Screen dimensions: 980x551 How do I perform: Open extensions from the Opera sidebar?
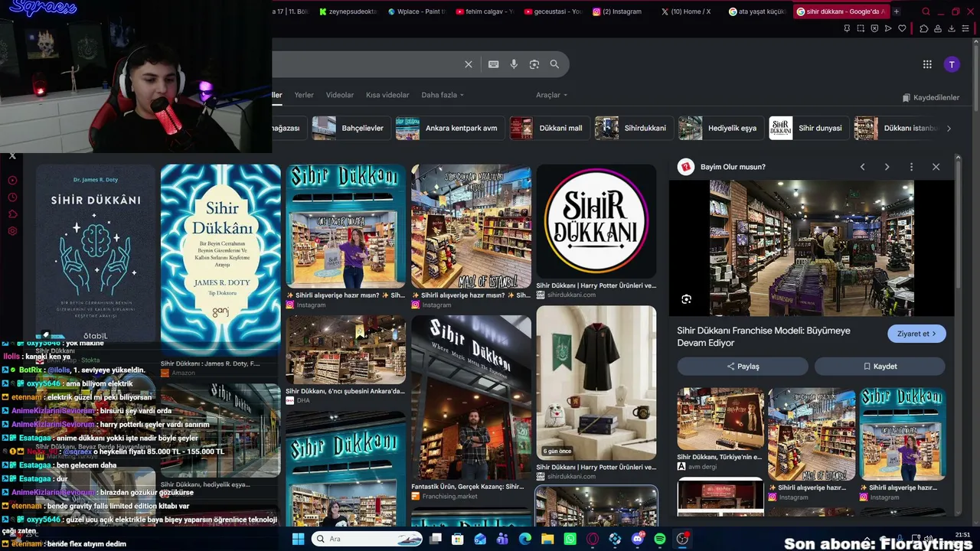coord(12,214)
